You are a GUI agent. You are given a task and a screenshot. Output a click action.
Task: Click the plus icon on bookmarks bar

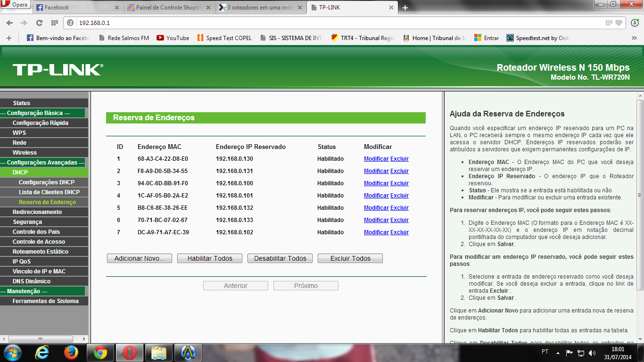click(x=8, y=38)
